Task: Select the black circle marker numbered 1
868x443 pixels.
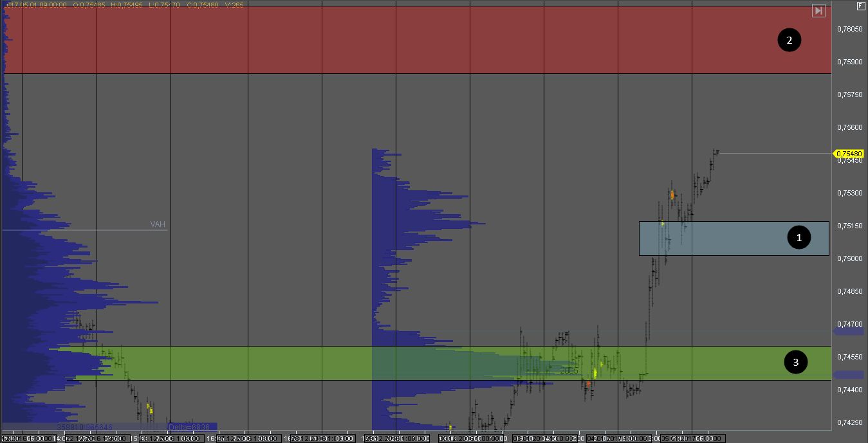Action: tap(799, 238)
